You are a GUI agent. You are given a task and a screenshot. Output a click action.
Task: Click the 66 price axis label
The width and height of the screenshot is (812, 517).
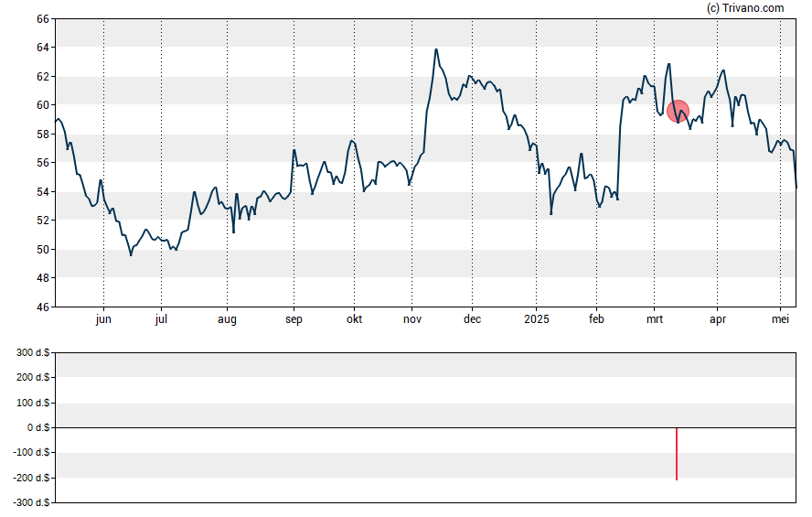pos(43,19)
